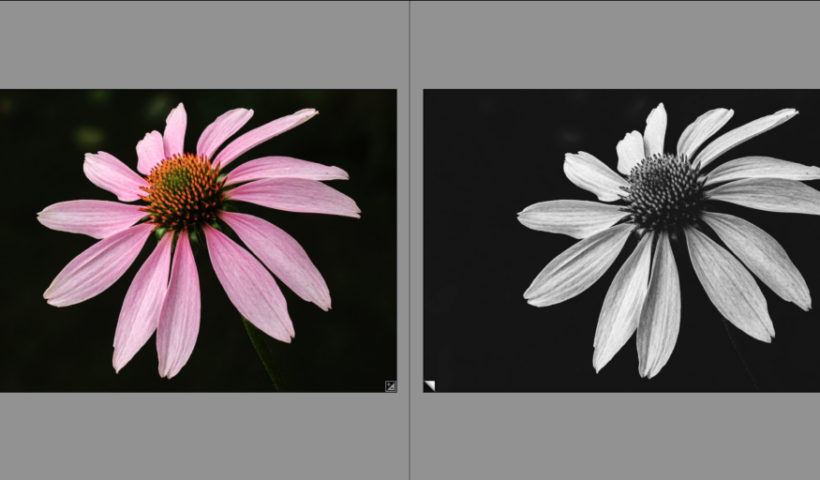This screenshot has width=820, height=480.
Task: Click the develop adjustments badge on color photo
Action: click(x=390, y=385)
